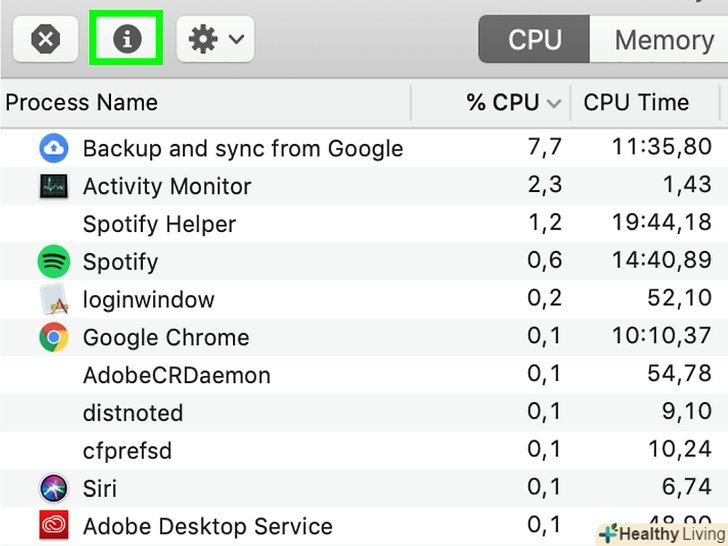Toggle sort order on % CPU column

click(x=514, y=102)
